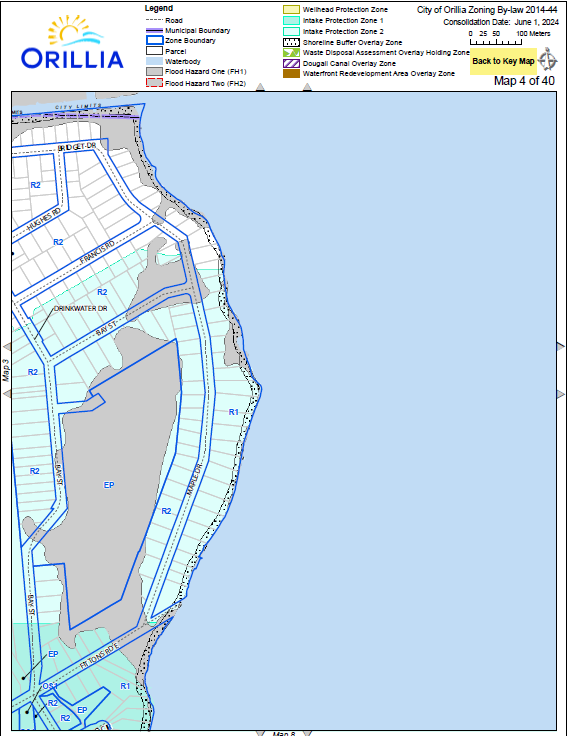Click the navigation arrow above the Map 3 label

click(7, 347)
